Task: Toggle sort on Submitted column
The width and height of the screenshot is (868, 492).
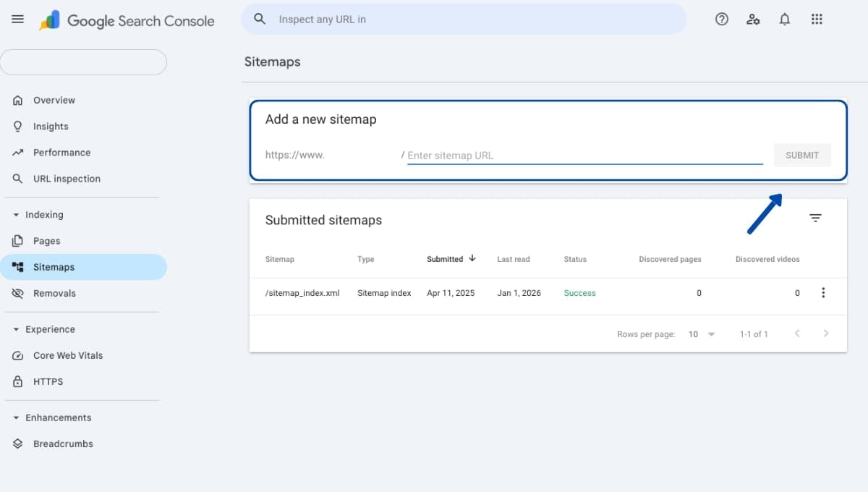Action: (451, 258)
